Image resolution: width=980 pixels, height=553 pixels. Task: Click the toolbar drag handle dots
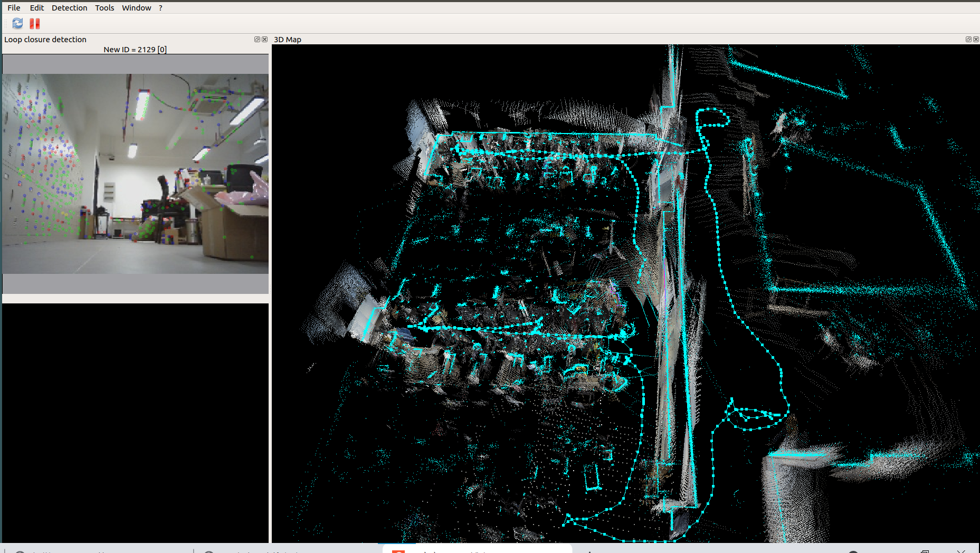5,23
